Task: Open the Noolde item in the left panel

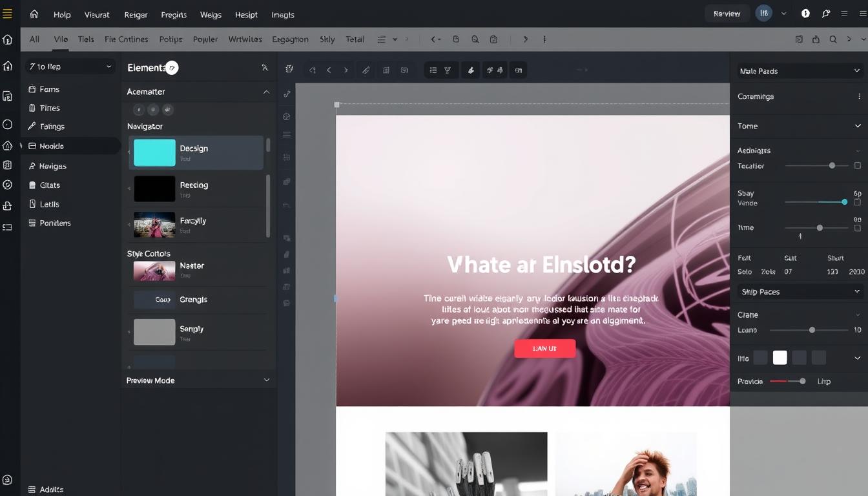Action: tap(71, 146)
